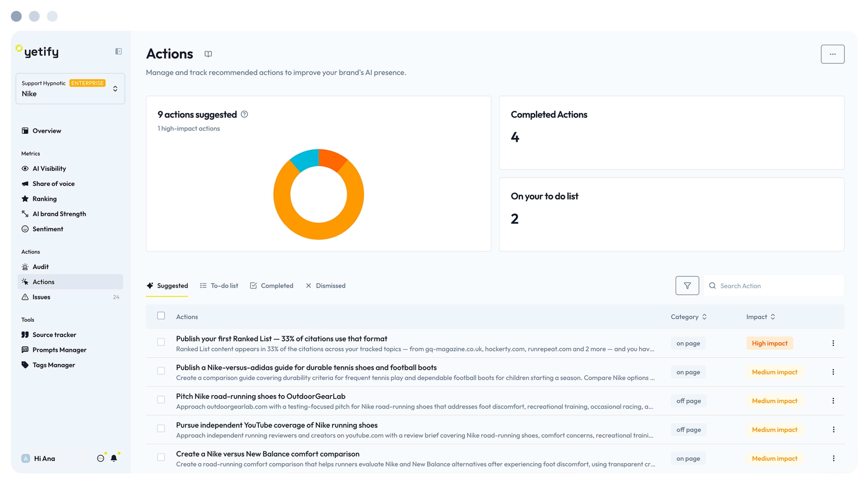Check the OutdoorGearLab pitch row
This screenshot has height=484, width=868.
[x=161, y=400]
